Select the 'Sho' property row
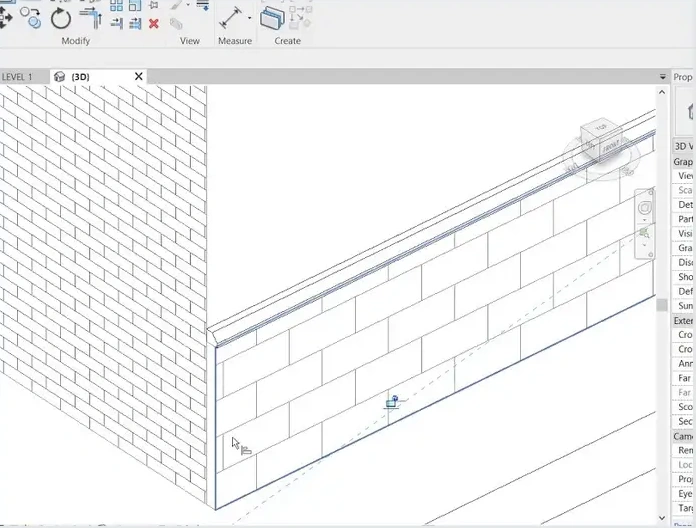 [x=684, y=277]
